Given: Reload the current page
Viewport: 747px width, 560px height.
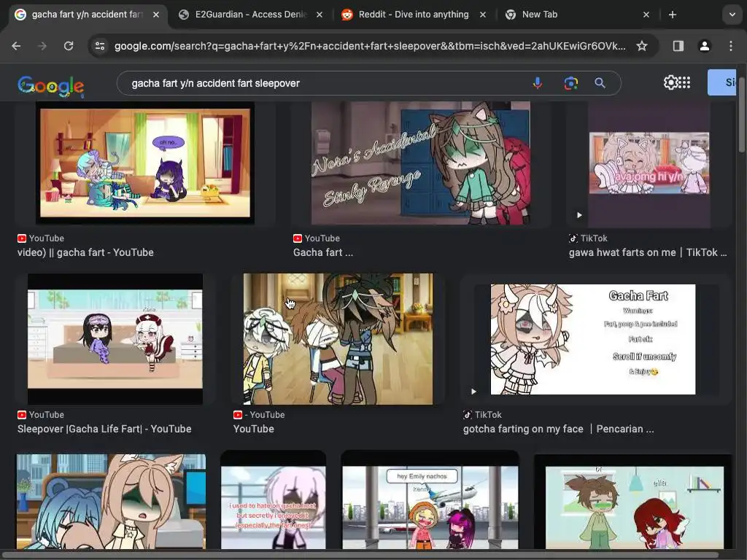Looking at the screenshot, I should (x=69, y=46).
